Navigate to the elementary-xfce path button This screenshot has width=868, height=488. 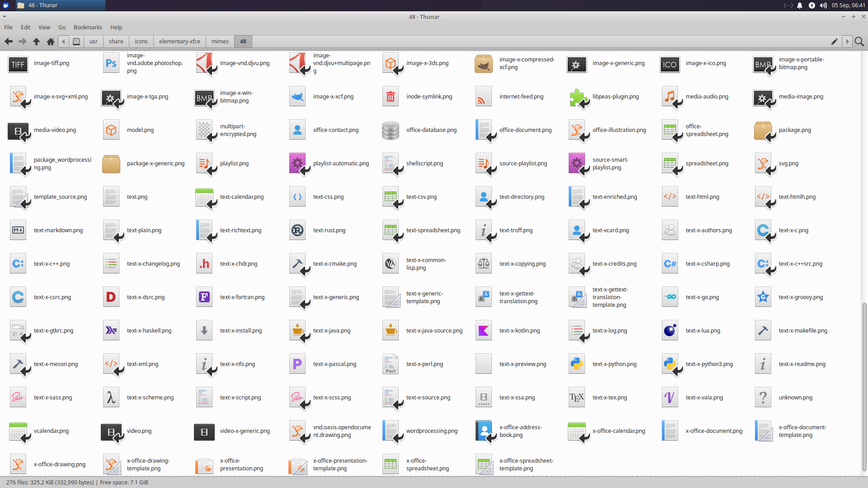(x=179, y=41)
